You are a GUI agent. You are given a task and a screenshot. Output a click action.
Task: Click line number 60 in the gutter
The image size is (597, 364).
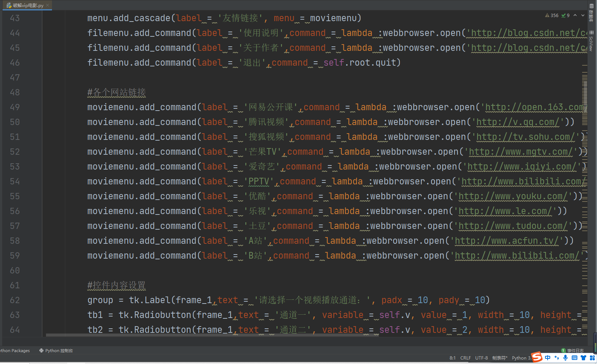click(x=15, y=270)
